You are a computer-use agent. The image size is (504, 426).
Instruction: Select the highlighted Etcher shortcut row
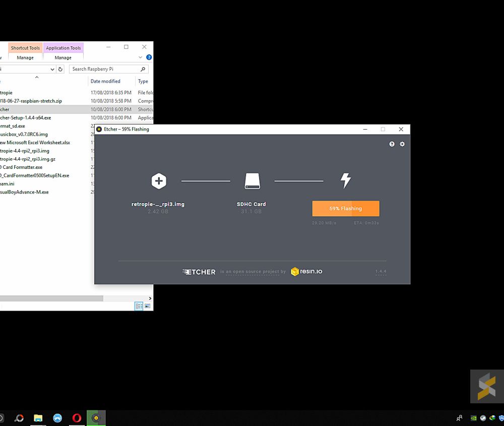[x=77, y=109]
